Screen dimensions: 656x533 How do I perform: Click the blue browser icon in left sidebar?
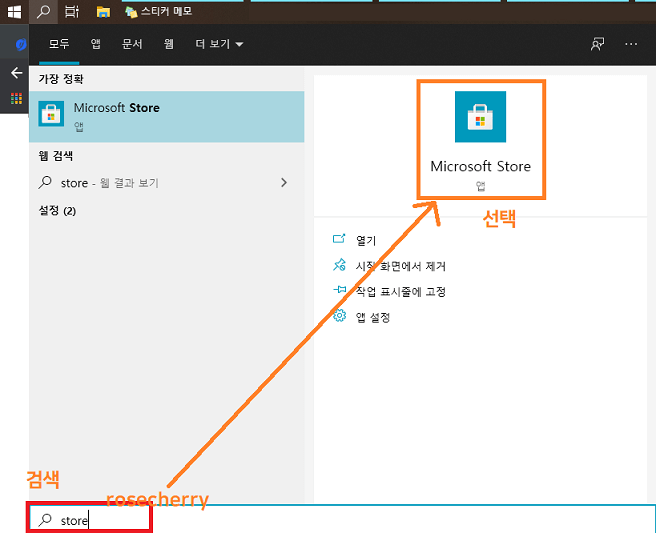point(20,44)
